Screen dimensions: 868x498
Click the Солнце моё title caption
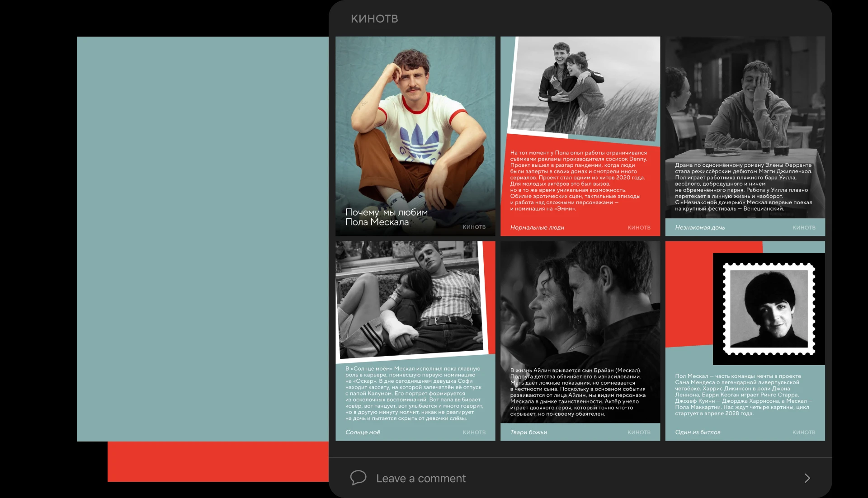point(363,432)
